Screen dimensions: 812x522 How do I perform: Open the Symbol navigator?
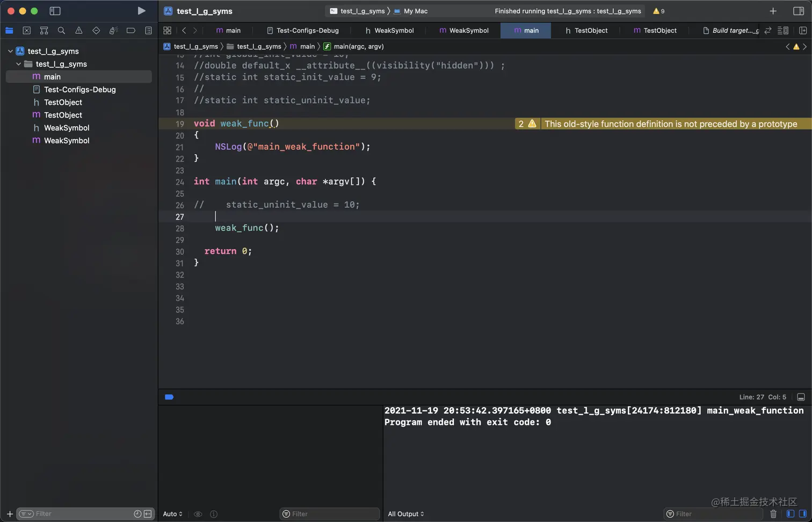(x=44, y=31)
